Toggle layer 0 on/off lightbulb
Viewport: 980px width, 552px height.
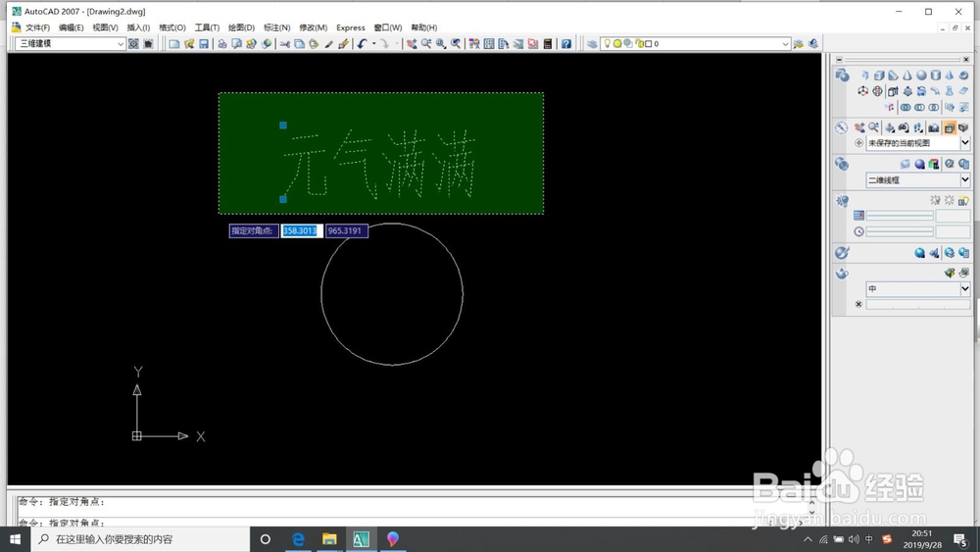coord(608,44)
